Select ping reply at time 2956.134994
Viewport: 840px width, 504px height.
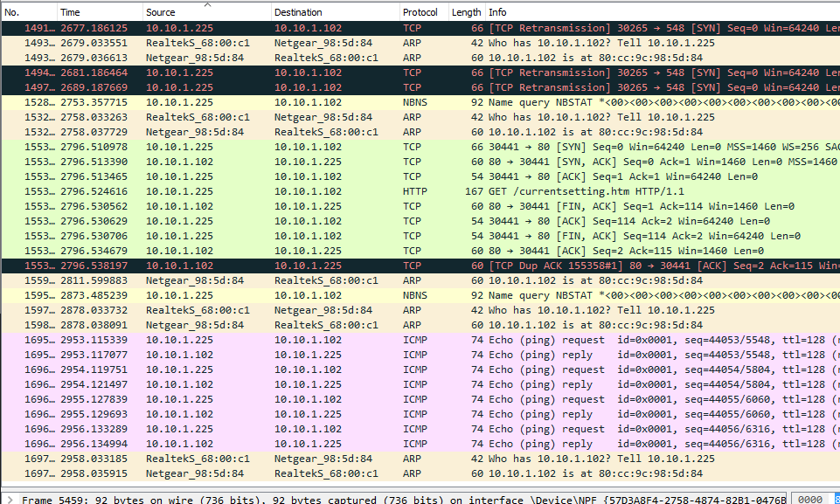[x=420, y=444]
